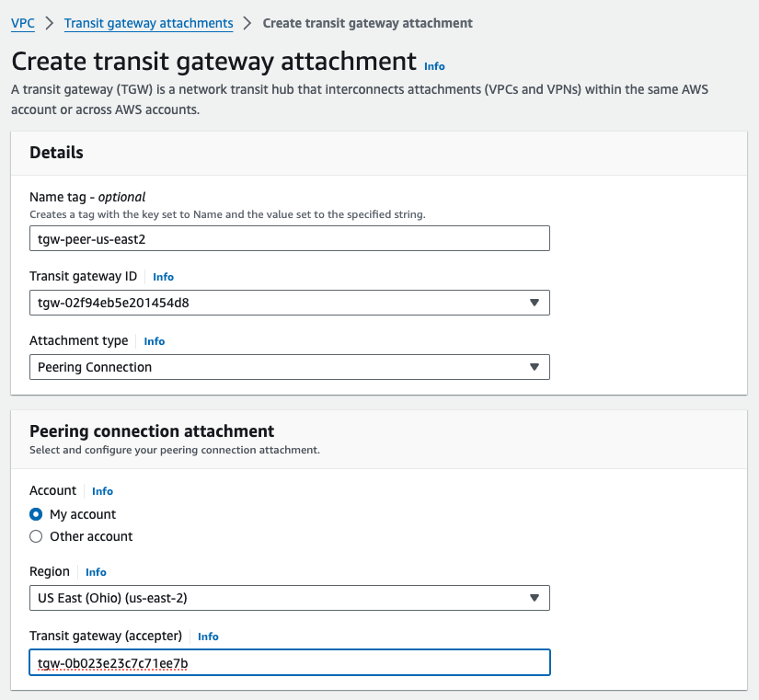The width and height of the screenshot is (759, 700).
Task: Open Info next to Transit gateway ID
Action: click(163, 277)
